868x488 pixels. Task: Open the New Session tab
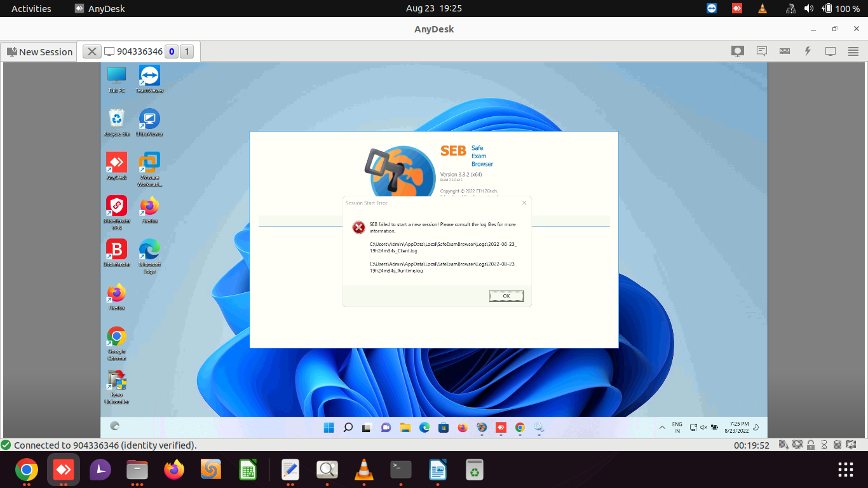(39, 51)
